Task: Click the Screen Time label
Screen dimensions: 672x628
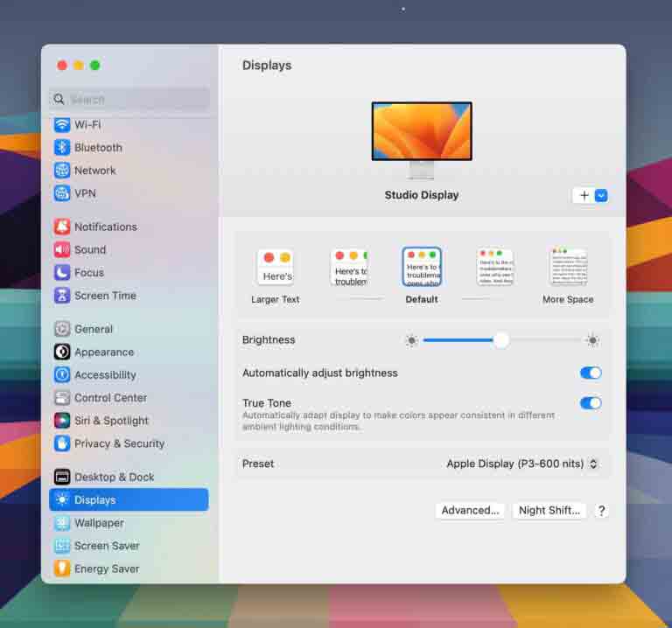Action: [105, 296]
